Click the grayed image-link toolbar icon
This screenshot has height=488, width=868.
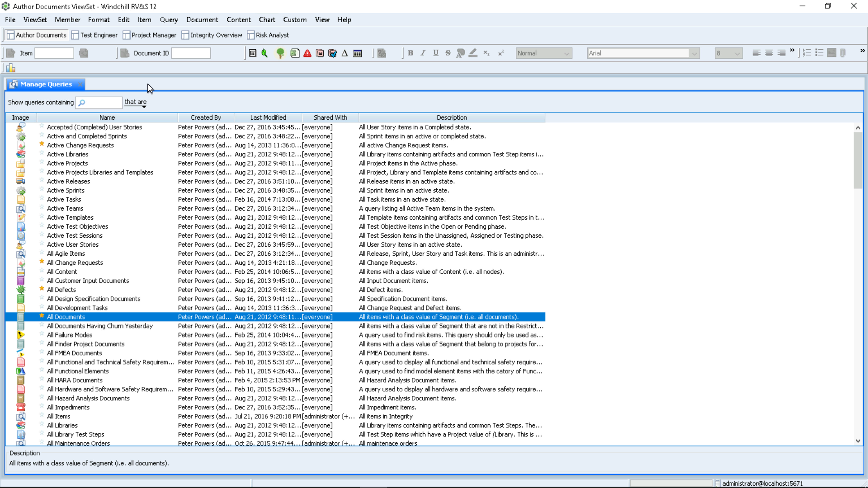(382, 53)
